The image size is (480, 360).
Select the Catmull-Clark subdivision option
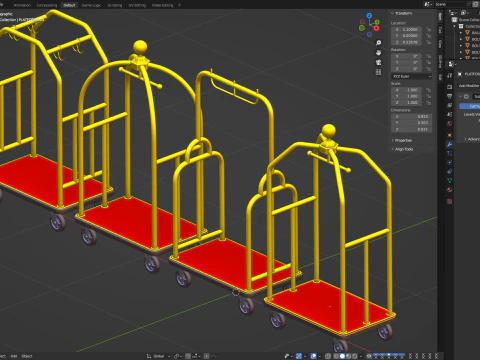(x=470, y=106)
